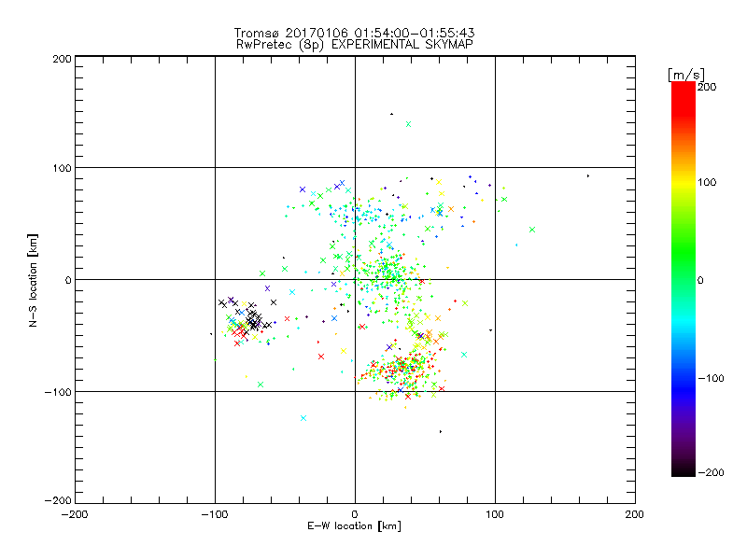Click the '200' tick label on the N-S axis
Image resolution: width=747 pixels, height=560 pixels.
(x=62, y=59)
